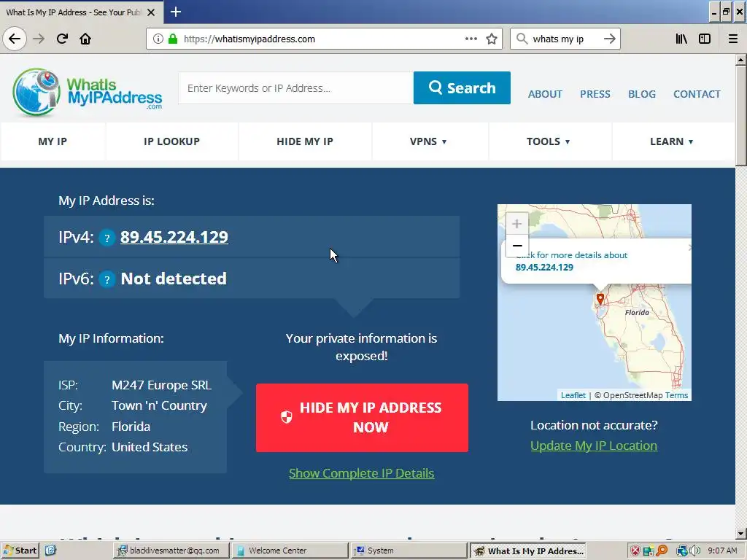Open a new tab with plus icon
This screenshot has height=560, width=747.
[x=176, y=12]
